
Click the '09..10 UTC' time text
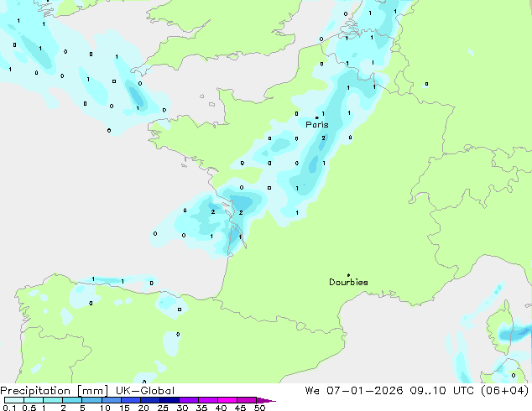coord(441,391)
